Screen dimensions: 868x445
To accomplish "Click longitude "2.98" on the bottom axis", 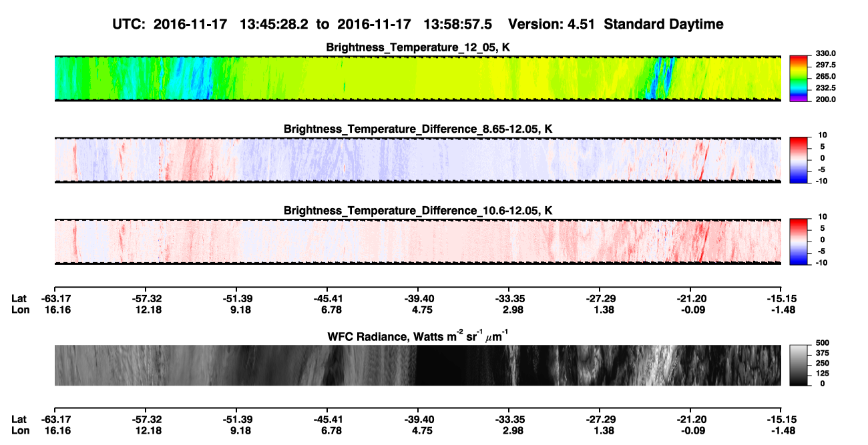I will tap(513, 430).
